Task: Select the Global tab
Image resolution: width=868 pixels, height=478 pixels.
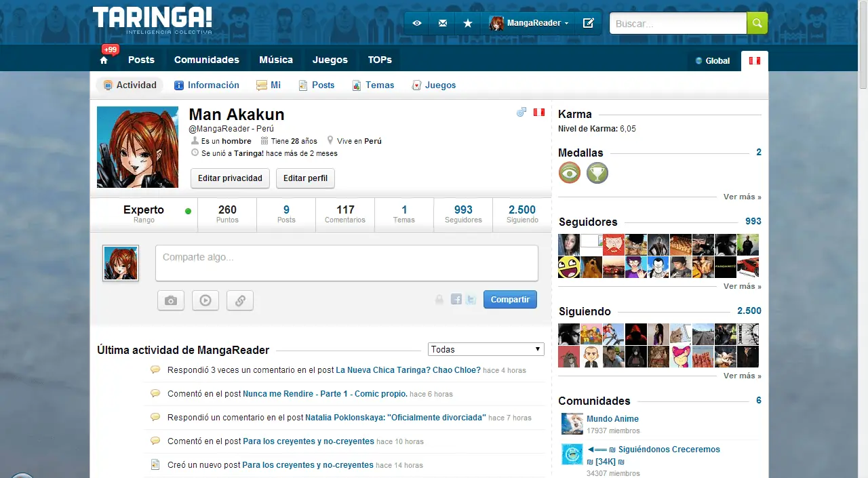Action: click(x=713, y=60)
